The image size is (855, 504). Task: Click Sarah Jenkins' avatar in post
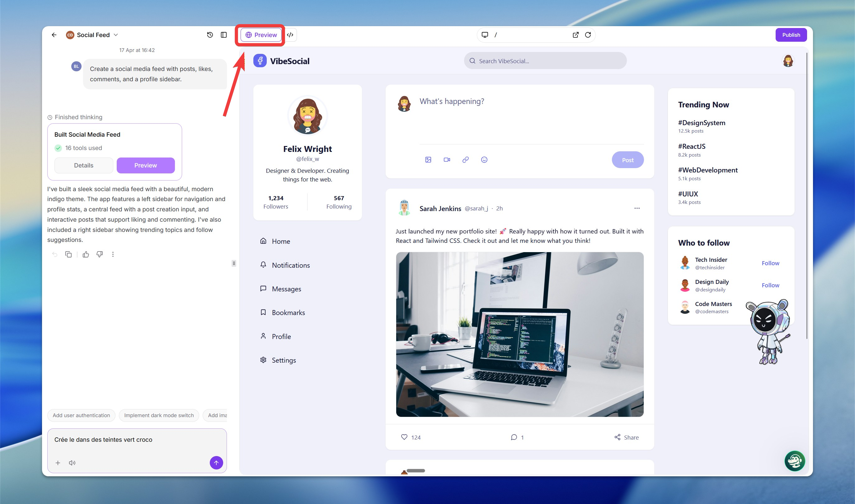[x=404, y=208]
